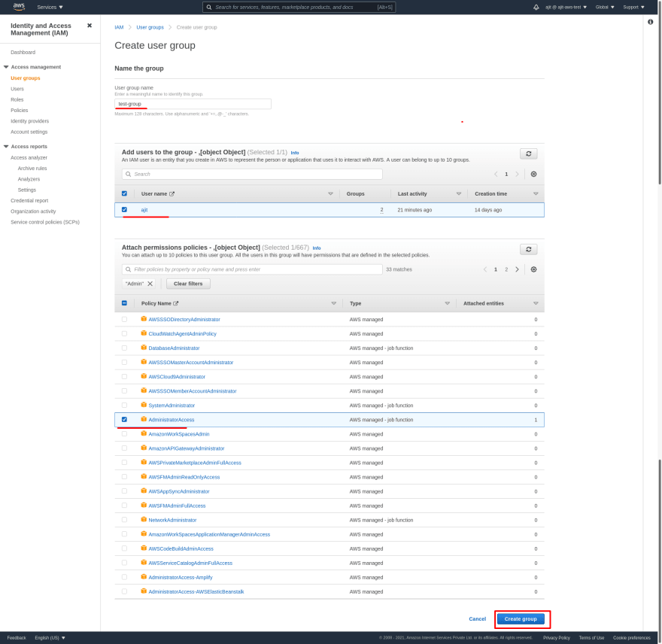
Task: Check the CloudWatchAgentAdminPolicy checkbox
Action: tap(124, 333)
